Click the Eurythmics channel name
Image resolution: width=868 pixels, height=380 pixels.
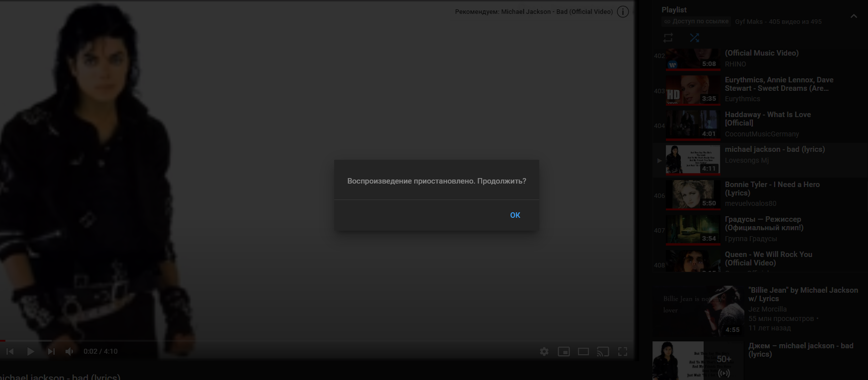tap(742, 99)
